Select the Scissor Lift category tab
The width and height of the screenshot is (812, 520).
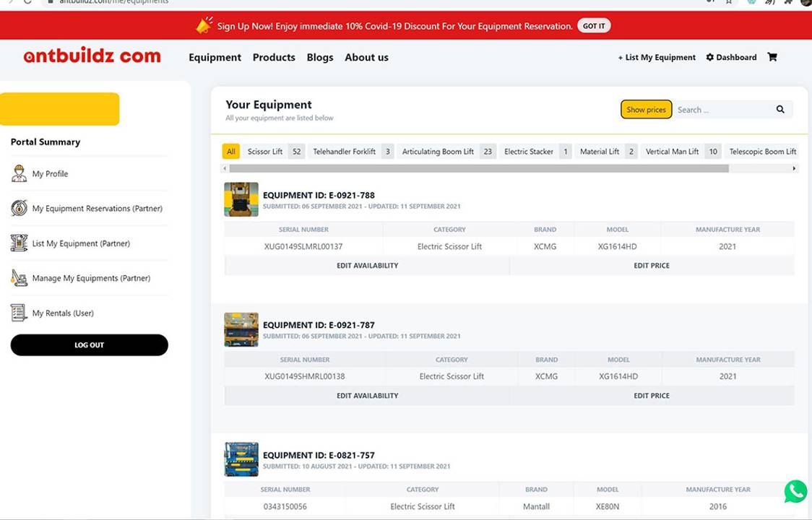click(x=265, y=152)
